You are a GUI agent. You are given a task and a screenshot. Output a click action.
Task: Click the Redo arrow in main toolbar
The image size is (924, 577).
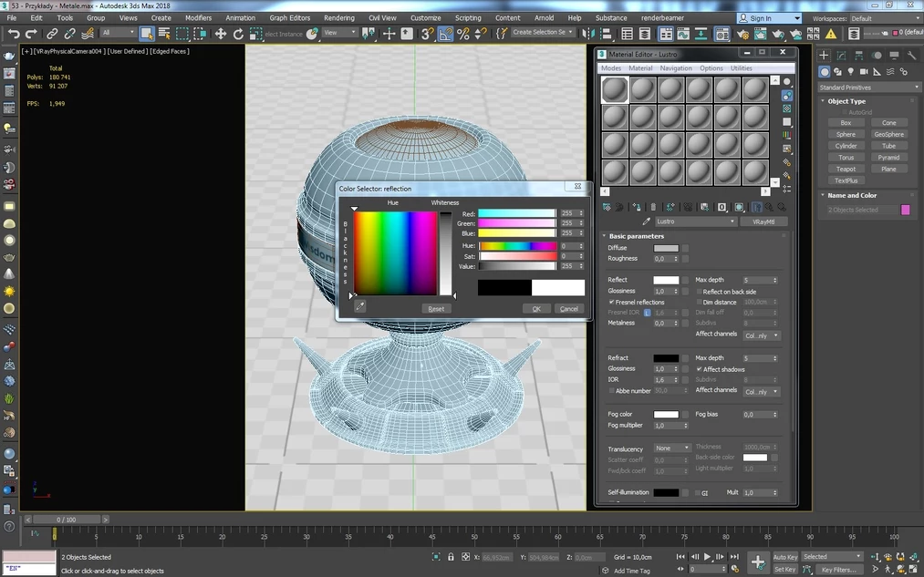pos(31,34)
